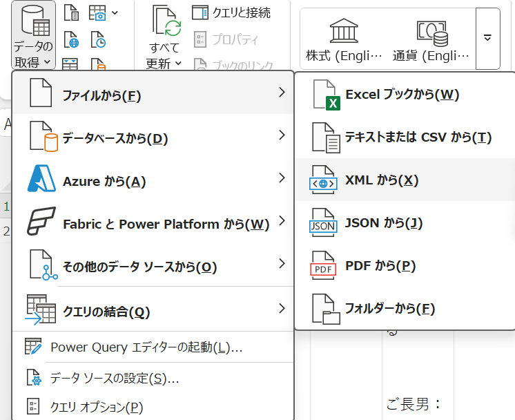Screen dimensions: 515x420
Task: Open the データの取得 dropdown button
Action: (34, 35)
